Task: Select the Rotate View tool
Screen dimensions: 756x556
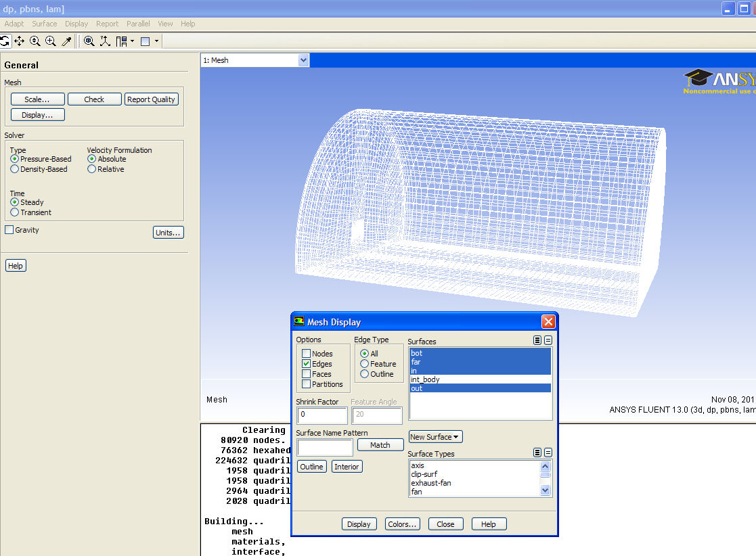Action: tap(4, 41)
